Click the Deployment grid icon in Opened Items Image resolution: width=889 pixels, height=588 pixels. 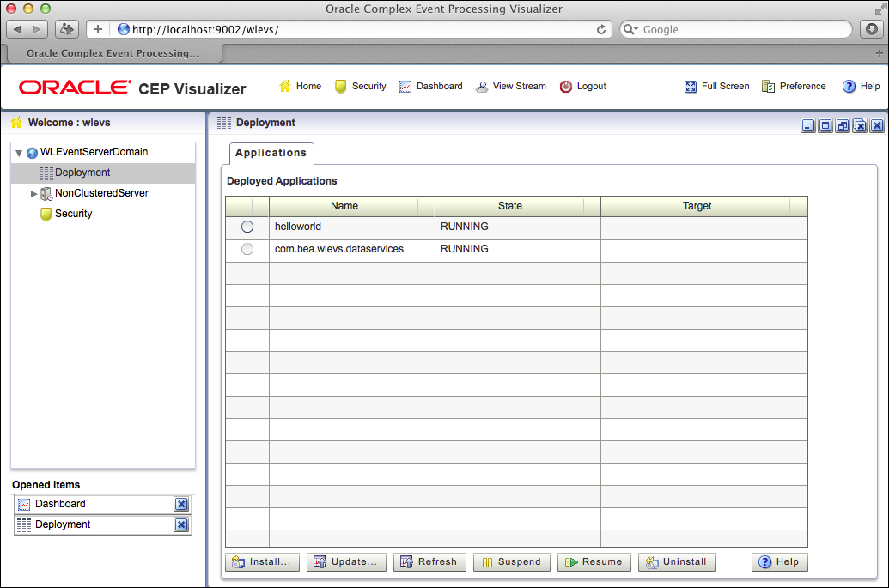tap(24, 525)
